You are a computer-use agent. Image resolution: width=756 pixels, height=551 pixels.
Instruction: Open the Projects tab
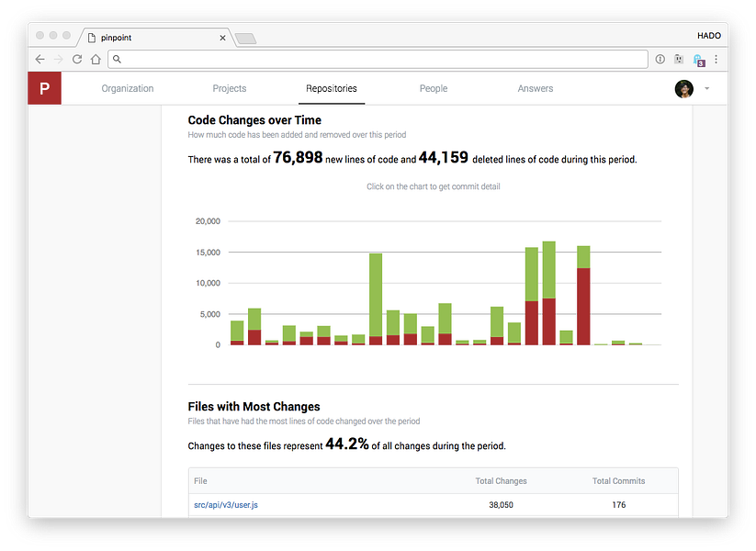(x=230, y=88)
